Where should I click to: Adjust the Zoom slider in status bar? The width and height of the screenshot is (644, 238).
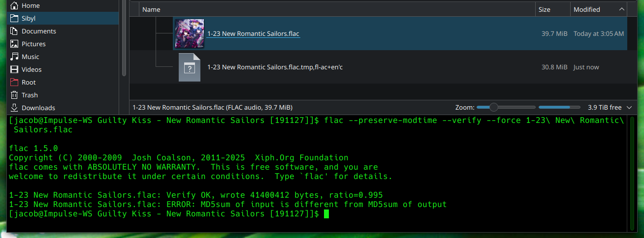tap(494, 107)
